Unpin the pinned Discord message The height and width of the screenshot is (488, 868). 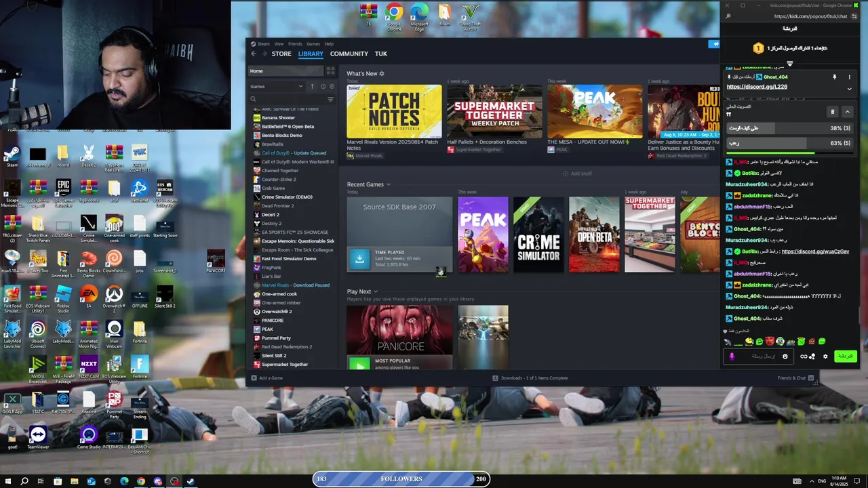(835, 77)
